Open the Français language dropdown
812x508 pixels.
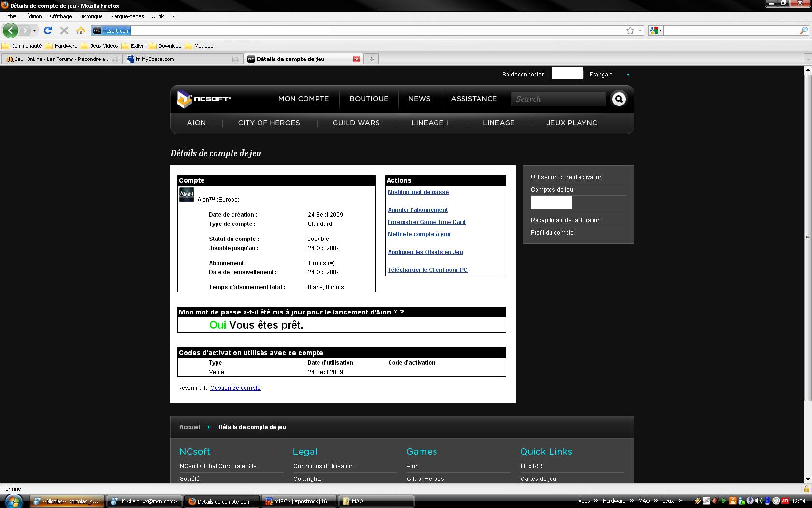pyautogui.click(x=628, y=75)
